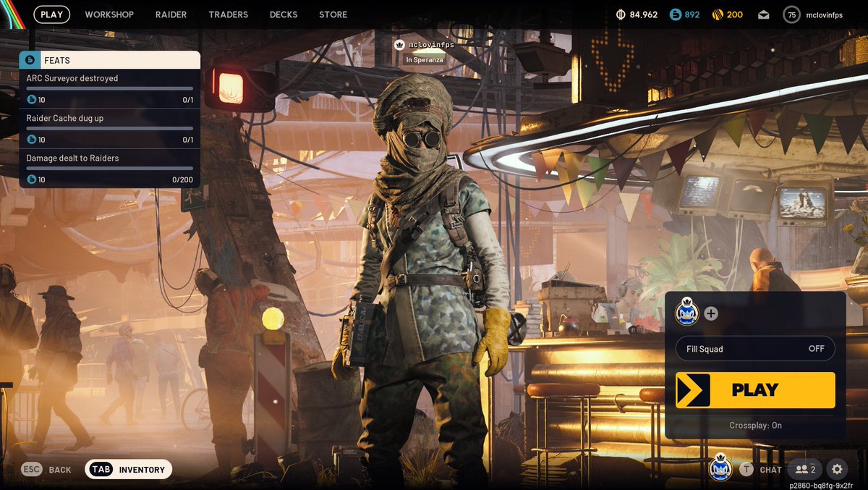Open the mclovinfps profile name at top right
The image size is (868, 490).
(x=824, y=14)
